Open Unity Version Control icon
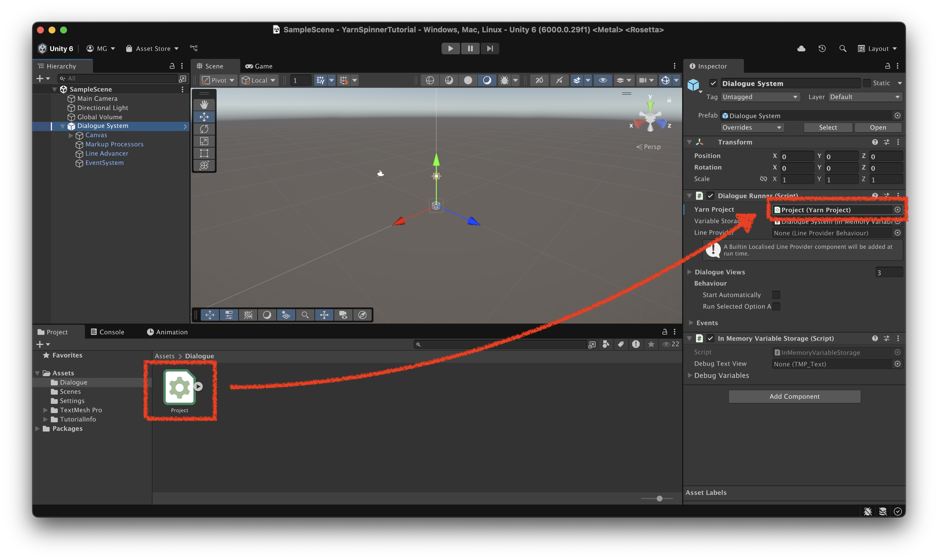Viewport: 938px width, 560px height. pos(194,48)
